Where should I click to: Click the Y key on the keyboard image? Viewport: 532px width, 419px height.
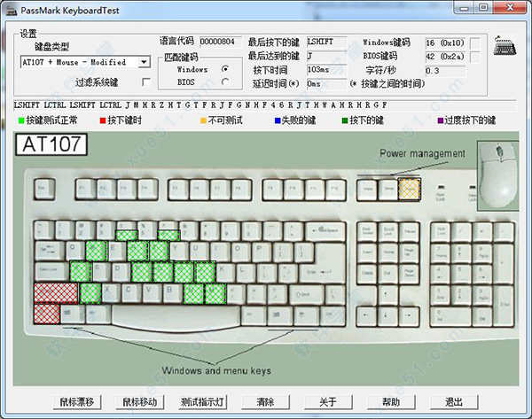click(x=179, y=252)
